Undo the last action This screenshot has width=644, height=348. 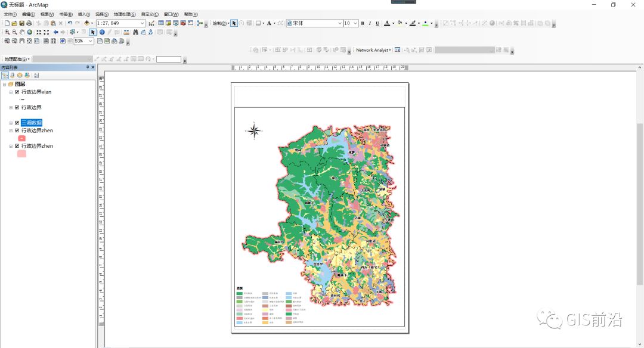coord(70,23)
